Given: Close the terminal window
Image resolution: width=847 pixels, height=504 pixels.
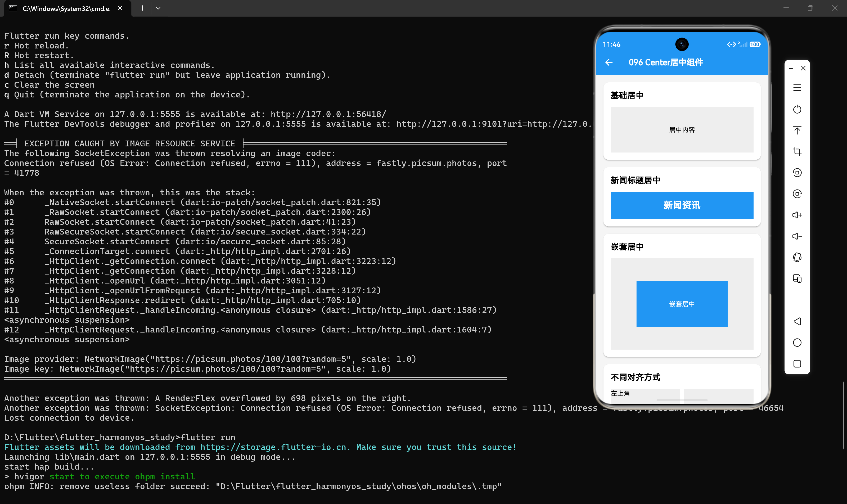Looking at the screenshot, I should coord(835,8).
